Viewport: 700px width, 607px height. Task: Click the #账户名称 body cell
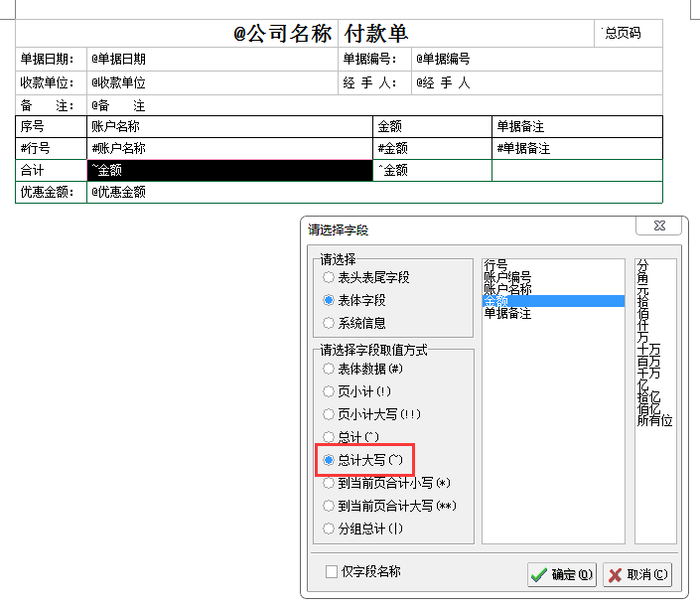click(229, 148)
